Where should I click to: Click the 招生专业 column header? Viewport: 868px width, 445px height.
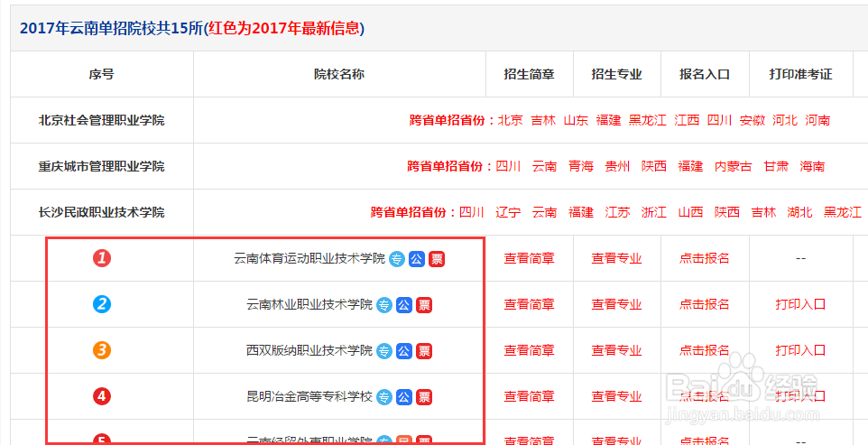pos(616,74)
